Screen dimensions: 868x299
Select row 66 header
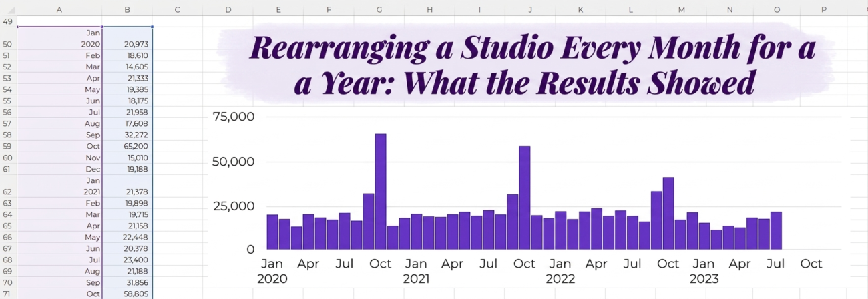tap(9, 237)
